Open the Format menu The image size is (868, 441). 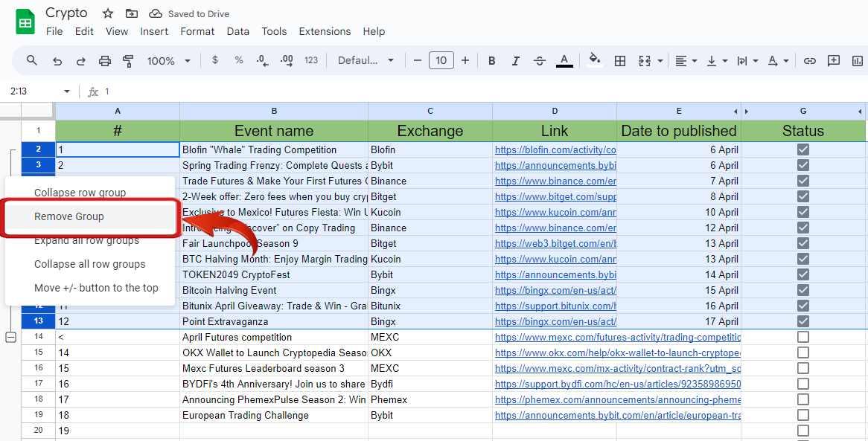tap(197, 31)
